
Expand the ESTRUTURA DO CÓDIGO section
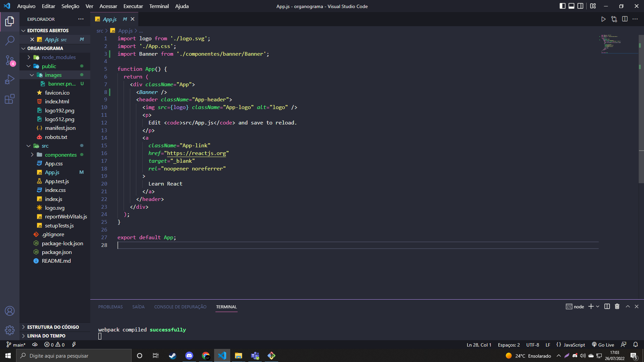[55, 327]
